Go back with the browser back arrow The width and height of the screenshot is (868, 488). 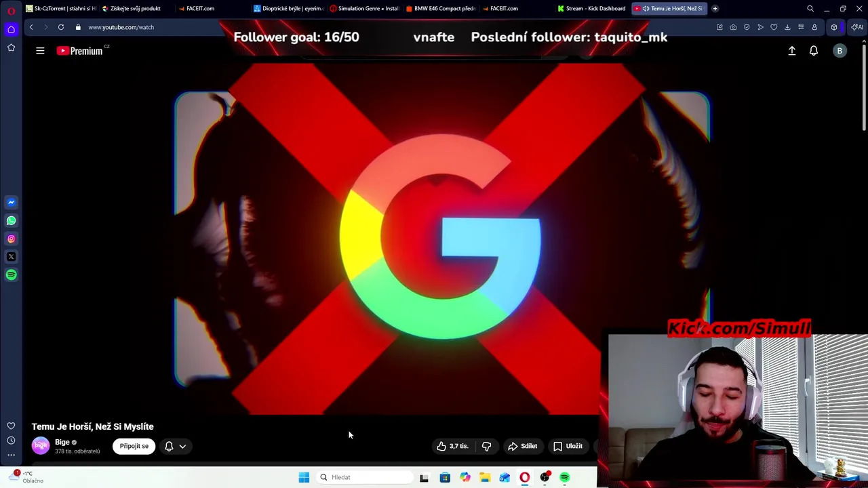tap(31, 27)
